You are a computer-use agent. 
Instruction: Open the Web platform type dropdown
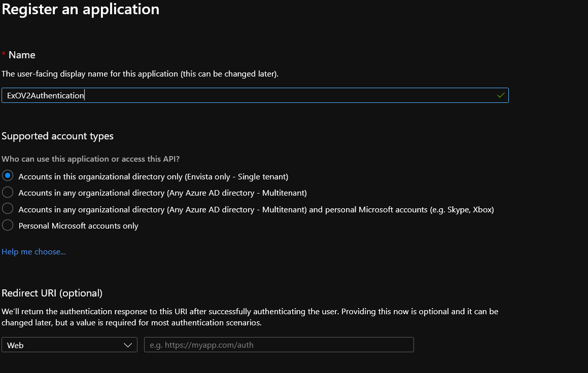click(69, 345)
